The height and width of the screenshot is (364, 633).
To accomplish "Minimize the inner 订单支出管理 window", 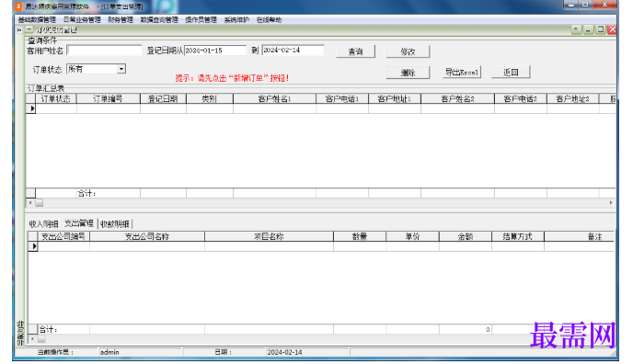I will [589, 29].
